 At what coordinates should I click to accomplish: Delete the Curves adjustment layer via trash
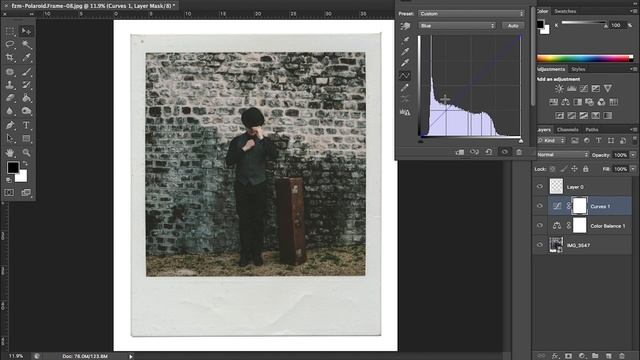[x=519, y=152]
